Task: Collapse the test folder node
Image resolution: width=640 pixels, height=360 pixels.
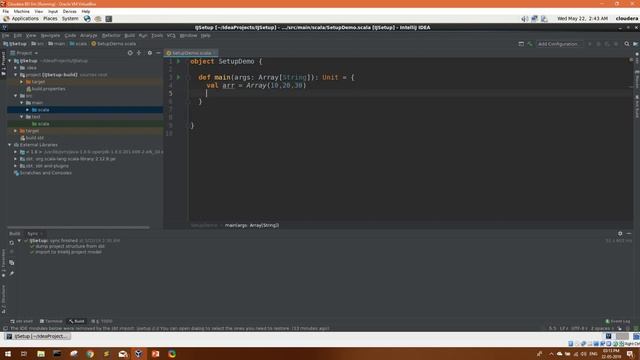Action: (22, 117)
